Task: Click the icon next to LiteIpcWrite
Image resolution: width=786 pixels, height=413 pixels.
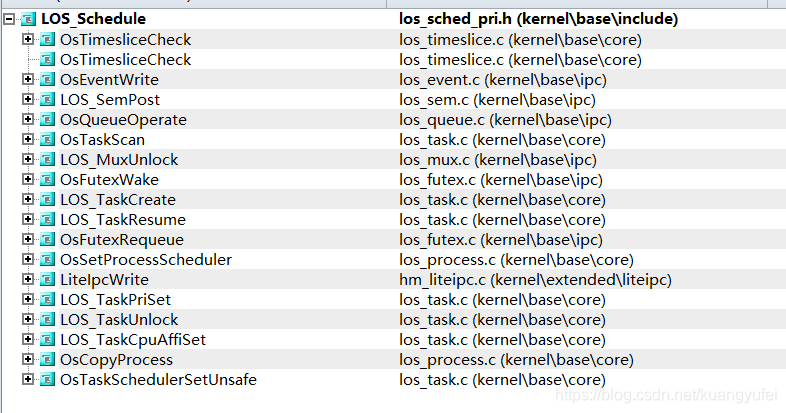Action: coord(47,279)
